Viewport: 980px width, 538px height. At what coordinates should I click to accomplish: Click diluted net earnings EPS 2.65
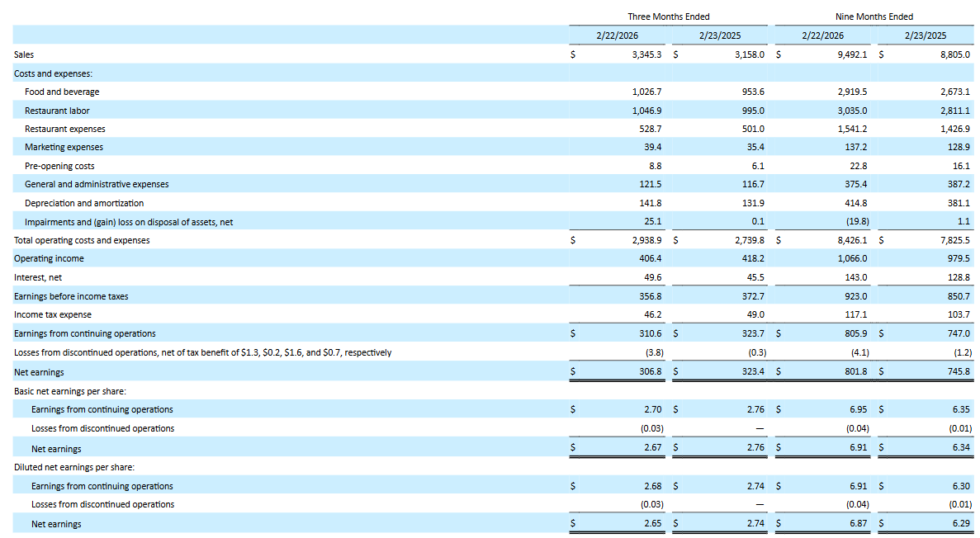pos(653,524)
